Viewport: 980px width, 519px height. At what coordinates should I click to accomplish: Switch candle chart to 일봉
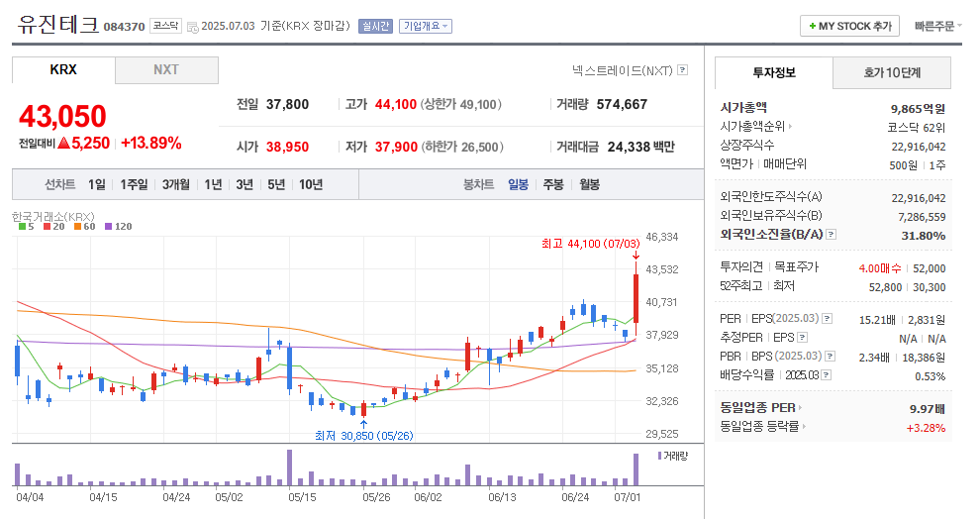coord(518,184)
